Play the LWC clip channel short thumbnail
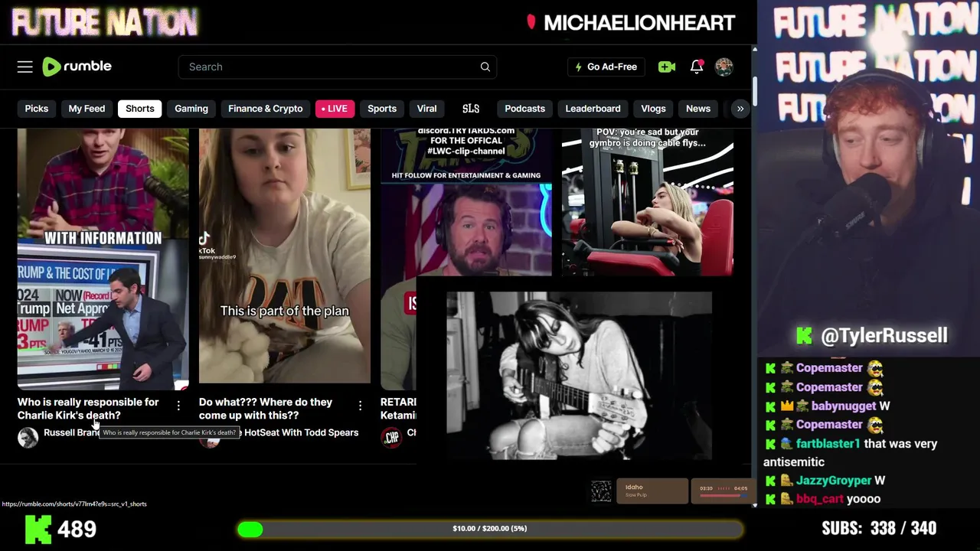Image resolution: width=980 pixels, height=551 pixels. pyautogui.click(x=466, y=202)
